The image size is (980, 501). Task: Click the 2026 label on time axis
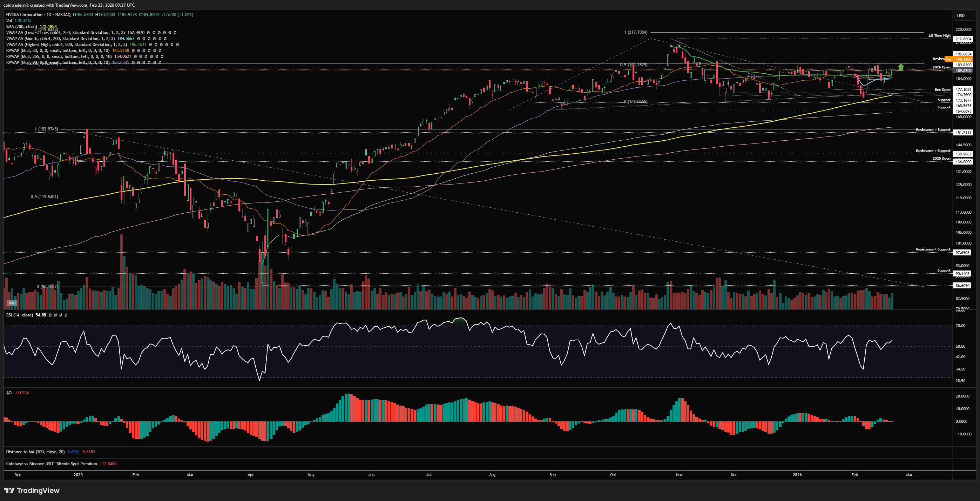tap(797, 475)
